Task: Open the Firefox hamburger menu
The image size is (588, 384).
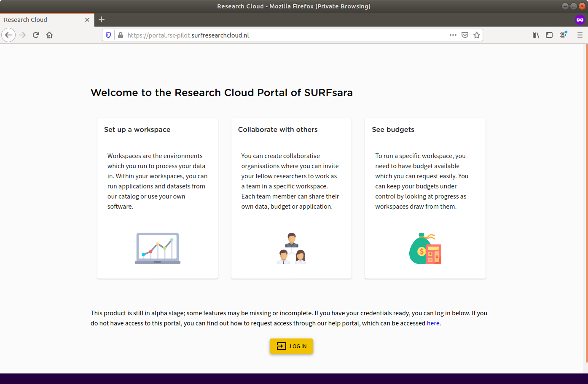Action: (580, 35)
